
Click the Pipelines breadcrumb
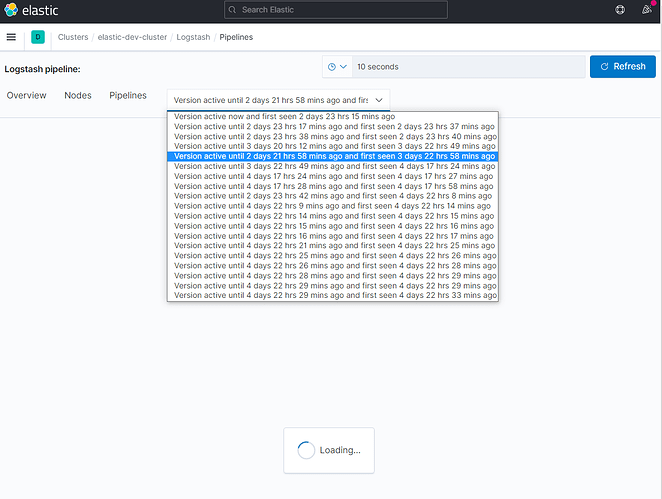pyautogui.click(x=236, y=37)
